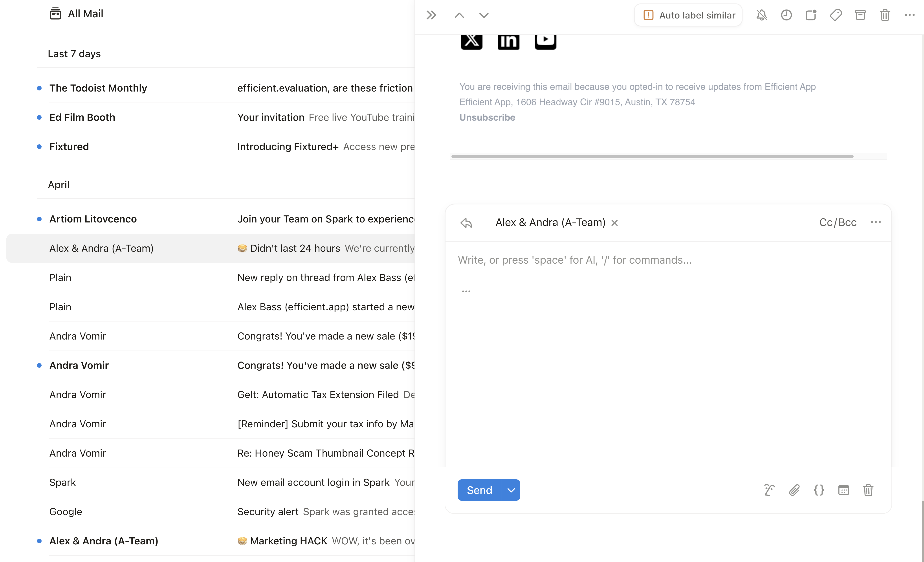
Task: Go to next email with down arrow
Action: pos(484,15)
